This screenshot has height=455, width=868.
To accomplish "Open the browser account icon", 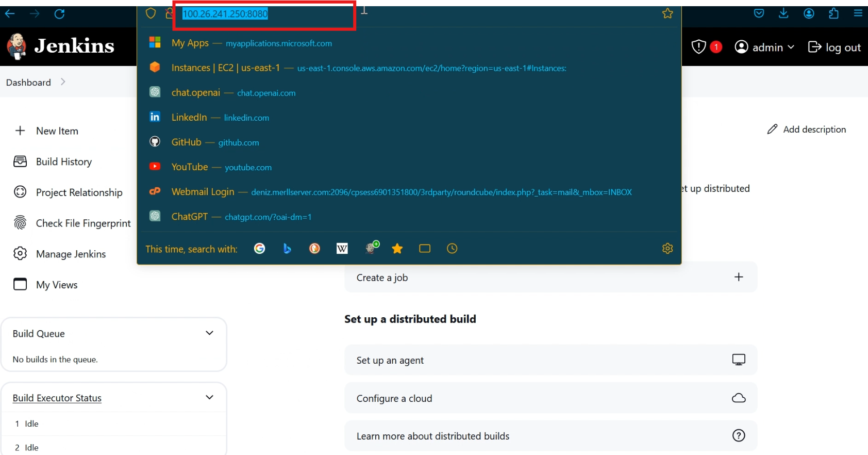I will coord(809,13).
